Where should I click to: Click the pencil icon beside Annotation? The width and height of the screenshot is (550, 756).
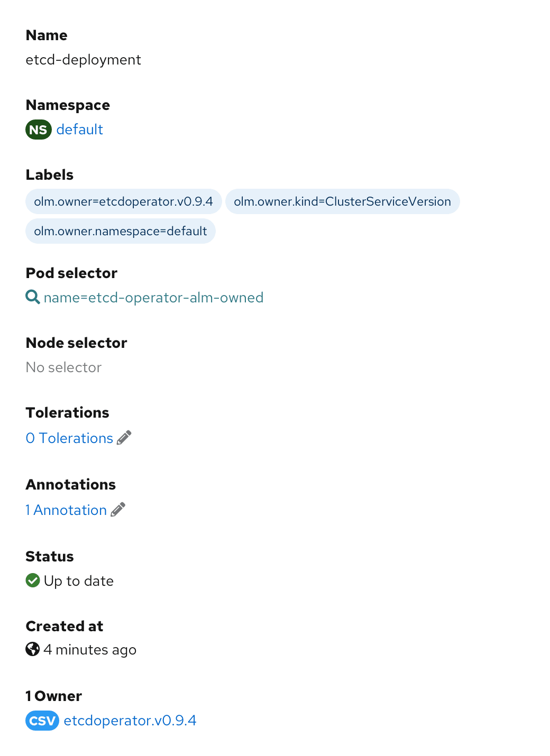[118, 510]
